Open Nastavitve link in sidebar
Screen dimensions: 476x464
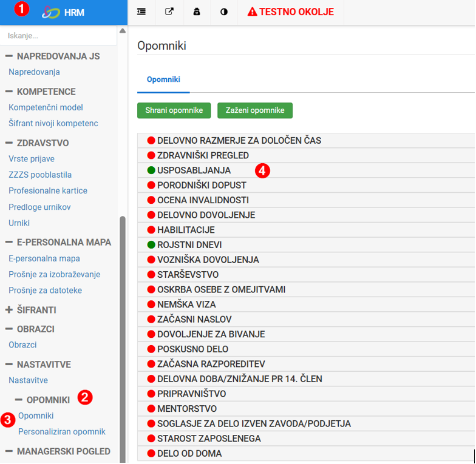tap(28, 380)
